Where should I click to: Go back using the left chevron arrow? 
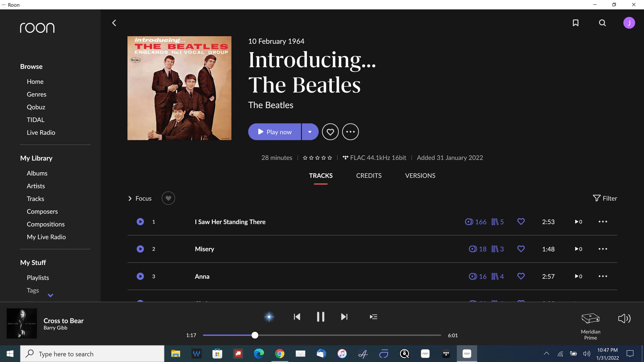(114, 23)
